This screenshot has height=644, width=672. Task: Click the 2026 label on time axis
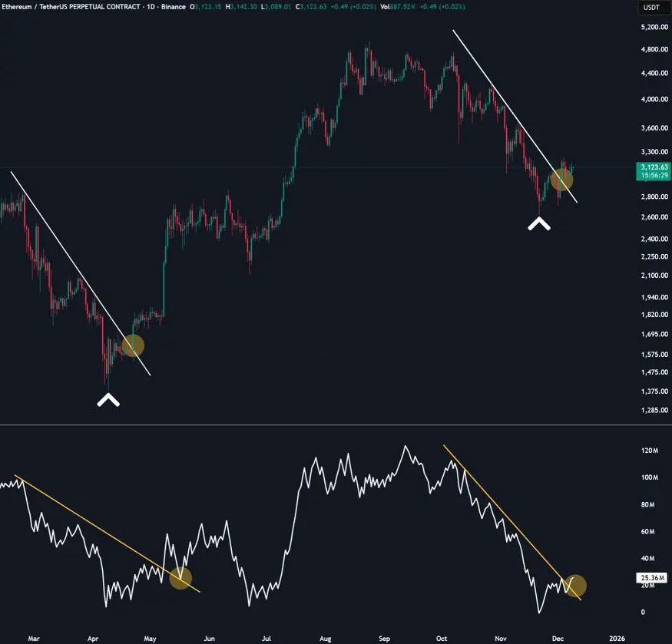click(617, 639)
